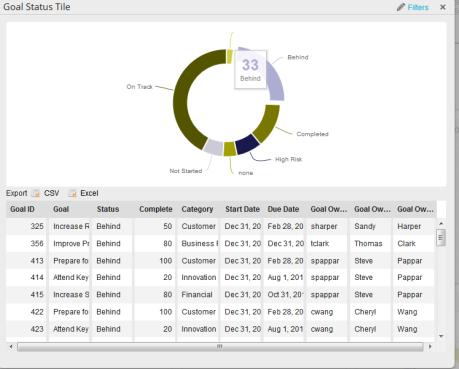Select the Not Started grey chart segment

(213, 147)
